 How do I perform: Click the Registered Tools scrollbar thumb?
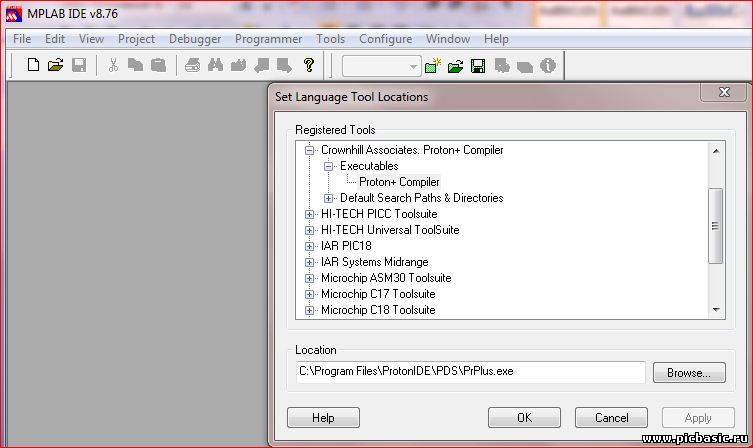pyautogui.click(x=716, y=226)
